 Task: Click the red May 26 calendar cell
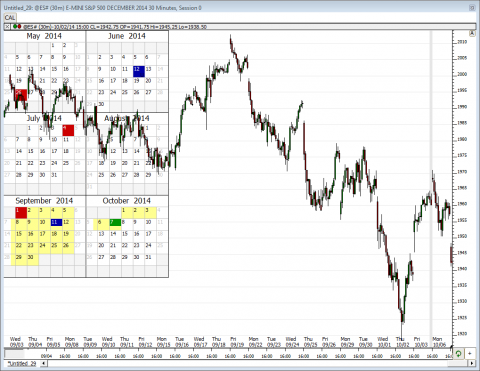pyautogui.click(x=21, y=95)
